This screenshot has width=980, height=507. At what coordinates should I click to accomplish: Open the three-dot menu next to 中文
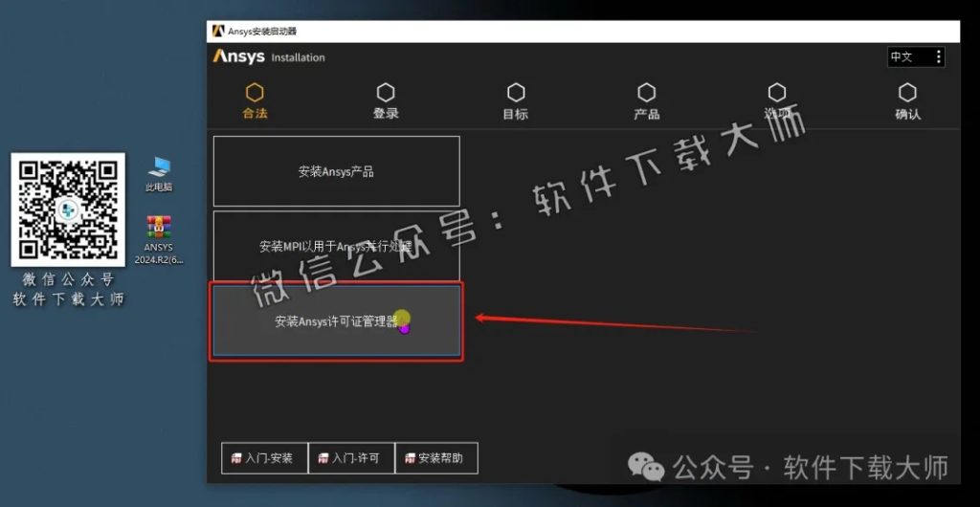(938, 56)
